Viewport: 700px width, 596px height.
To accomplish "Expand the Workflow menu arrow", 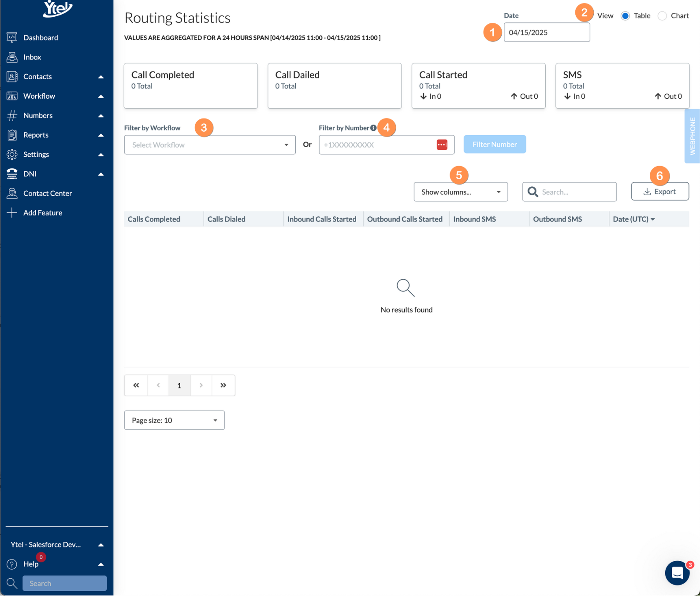I will [101, 96].
